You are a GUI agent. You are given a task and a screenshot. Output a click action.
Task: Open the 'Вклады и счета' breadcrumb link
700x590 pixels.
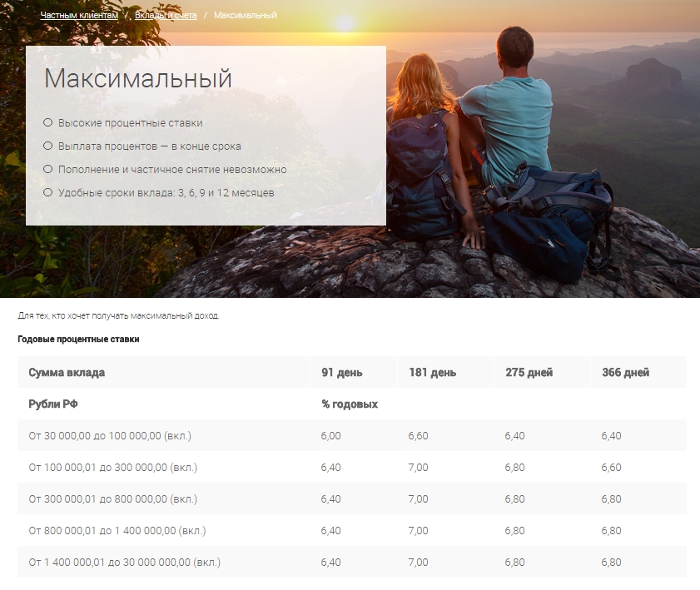tap(166, 15)
